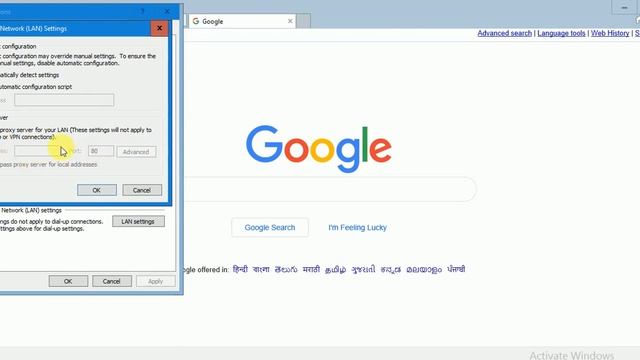The height and width of the screenshot is (360, 640).
Task: Select the Google browser tab
Action: tap(242, 21)
